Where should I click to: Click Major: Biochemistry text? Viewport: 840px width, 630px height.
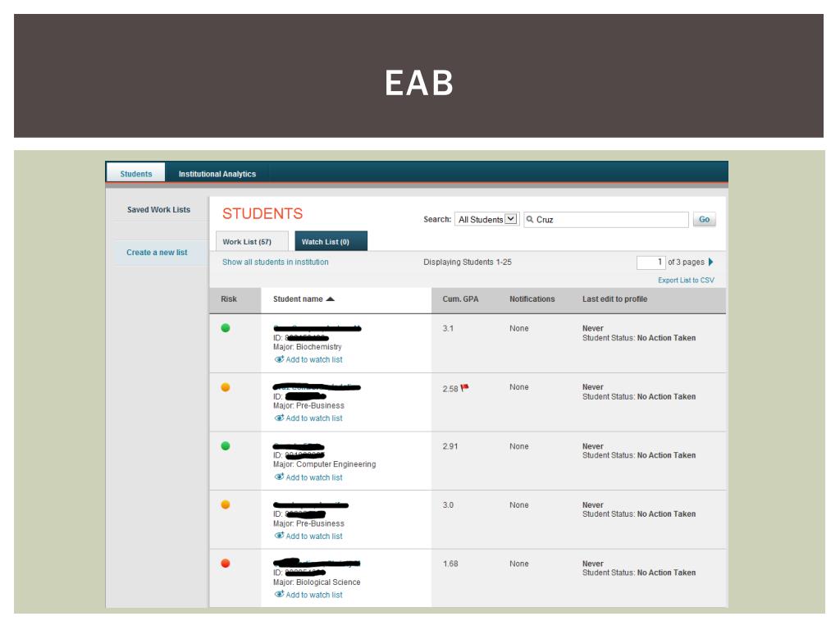click(x=308, y=347)
